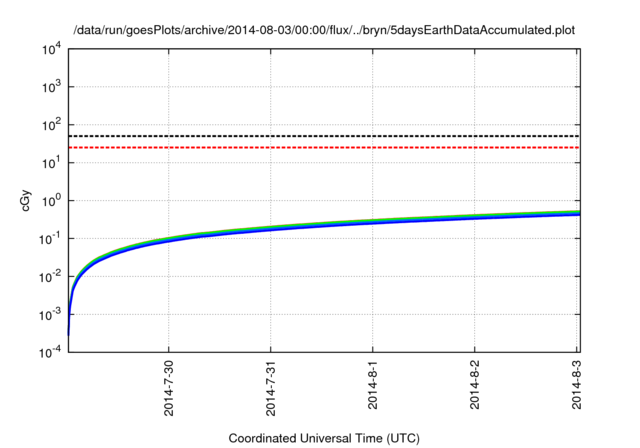
Task: Click the 10^-4 y-axis tick label
Action: coord(50,352)
